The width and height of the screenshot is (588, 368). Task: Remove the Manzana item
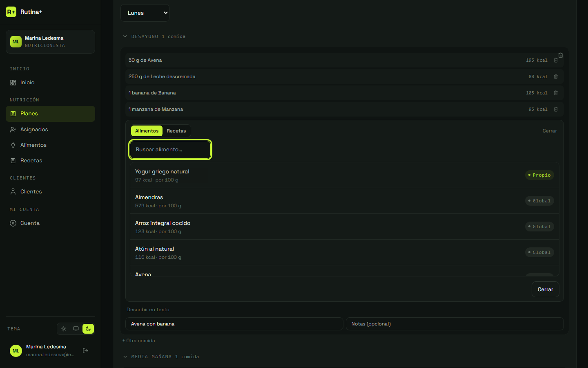pyautogui.click(x=556, y=109)
